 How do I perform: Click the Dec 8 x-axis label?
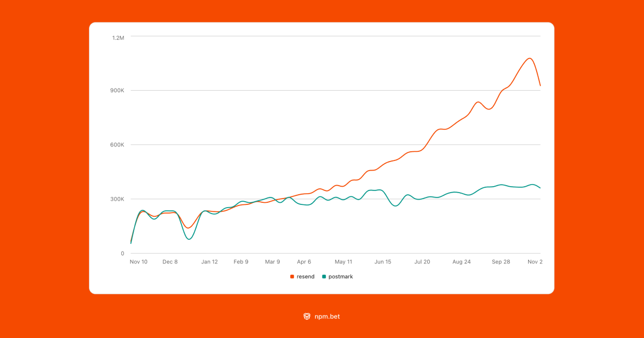tap(170, 262)
